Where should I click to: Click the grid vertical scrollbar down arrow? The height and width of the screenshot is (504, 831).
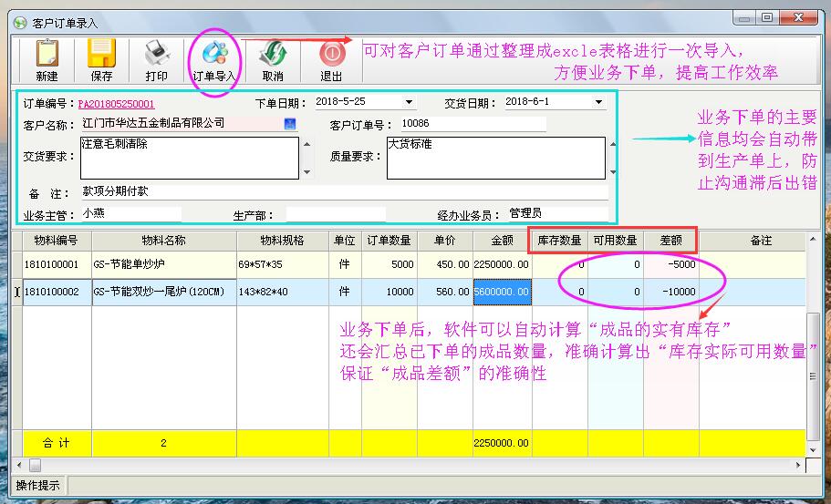(813, 450)
